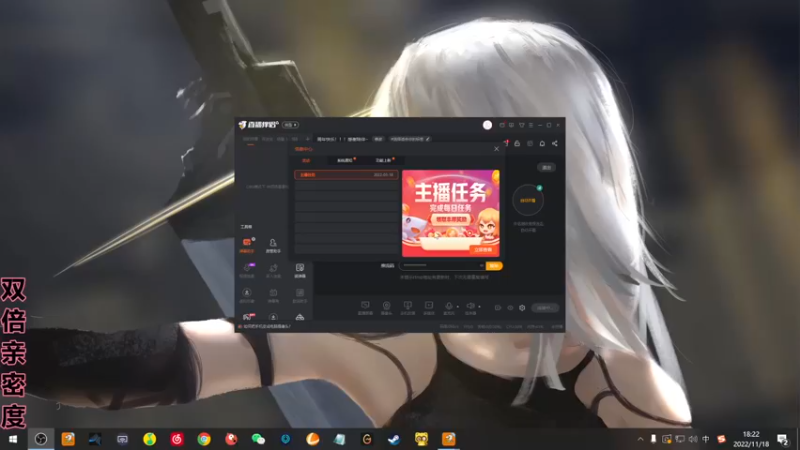Click the orange button on the banner's bottom corner
The height and width of the screenshot is (450, 800).
483,250
